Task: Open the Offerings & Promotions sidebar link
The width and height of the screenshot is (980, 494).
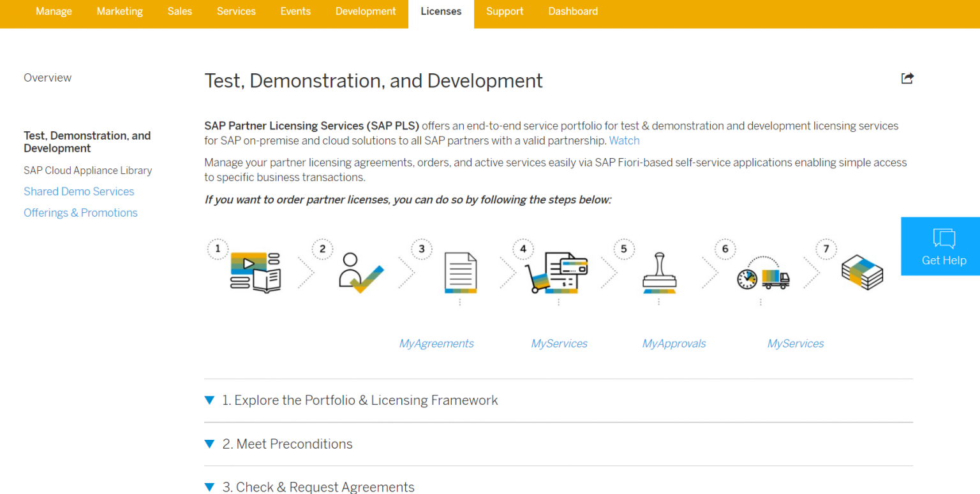Action: [x=80, y=212]
